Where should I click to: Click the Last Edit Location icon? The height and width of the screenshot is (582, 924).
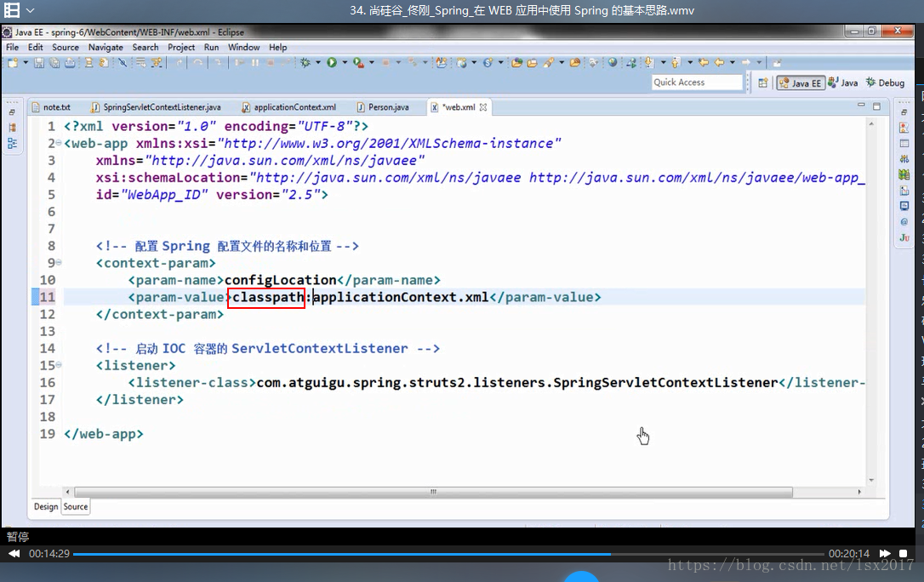coord(704,62)
